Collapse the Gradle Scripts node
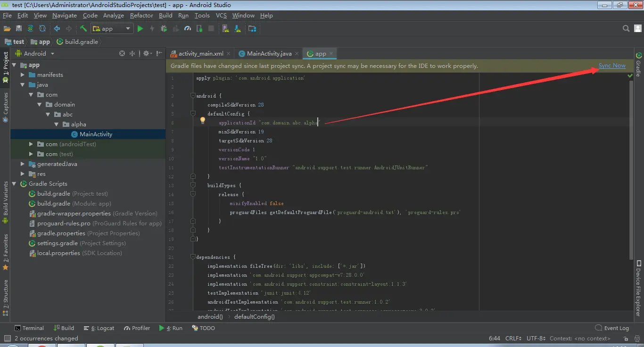The height and width of the screenshot is (347, 644). tap(14, 184)
